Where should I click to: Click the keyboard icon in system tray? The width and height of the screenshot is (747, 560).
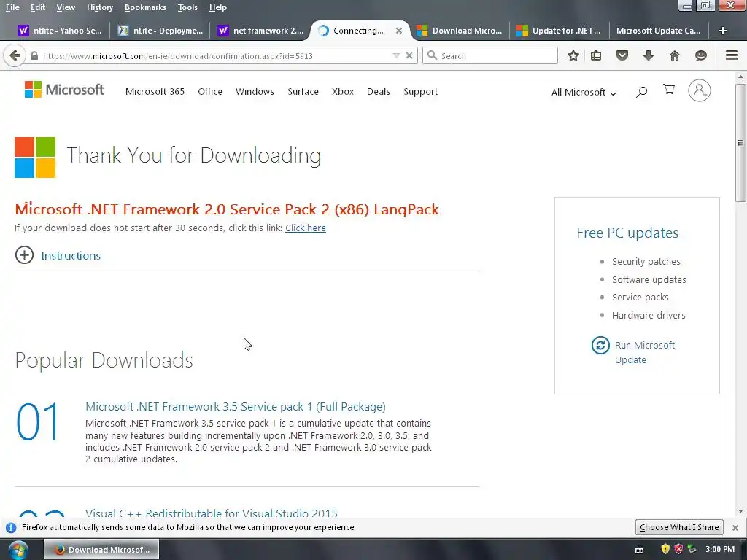click(x=639, y=550)
